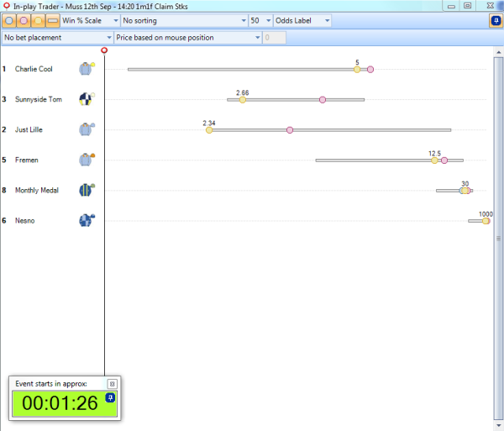Click the pin icon in the top-right toolbar
The image size is (504, 431).
click(x=495, y=20)
